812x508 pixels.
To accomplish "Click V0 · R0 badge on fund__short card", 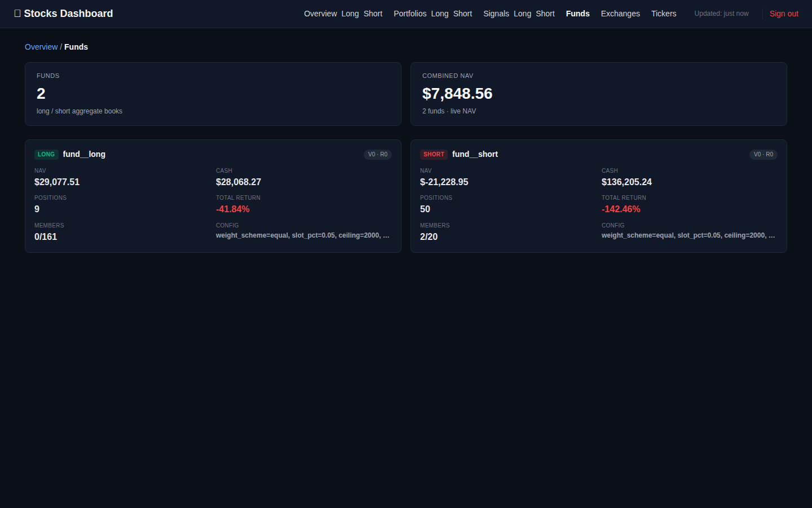I will [x=764, y=154].
